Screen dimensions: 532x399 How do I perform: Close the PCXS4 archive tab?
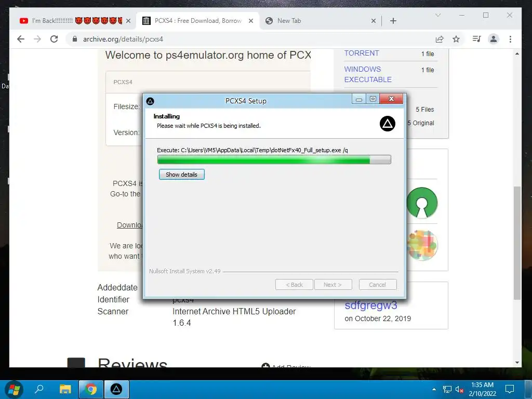click(x=251, y=21)
